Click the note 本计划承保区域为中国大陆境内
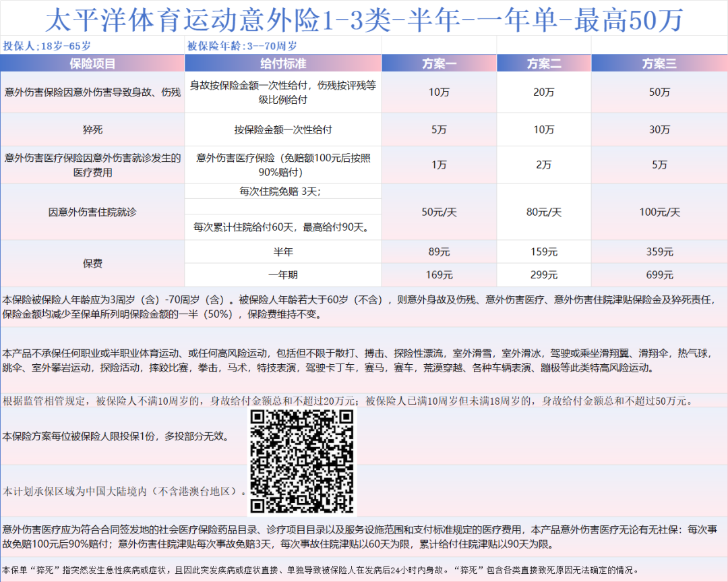Image resolution: width=728 pixels, height=582 pixels. tap(125, 491)
